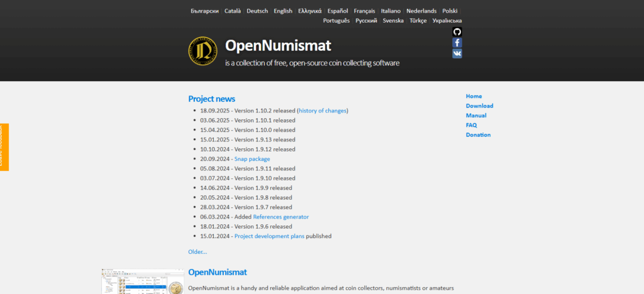Click the OpenNumismat site title
The height and width of the screenshot is (294, 644).
click(x=278, y=45)
